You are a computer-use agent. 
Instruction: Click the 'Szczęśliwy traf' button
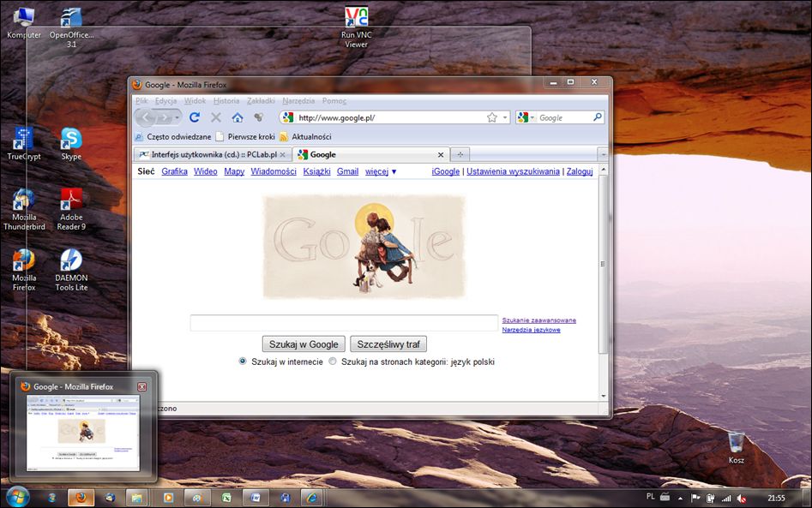(x=388, y=344)
